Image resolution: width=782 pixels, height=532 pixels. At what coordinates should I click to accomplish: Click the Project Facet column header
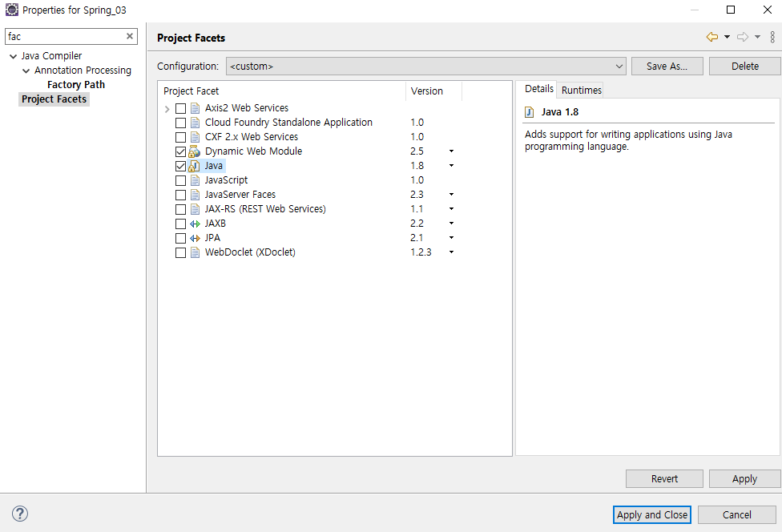281,91
